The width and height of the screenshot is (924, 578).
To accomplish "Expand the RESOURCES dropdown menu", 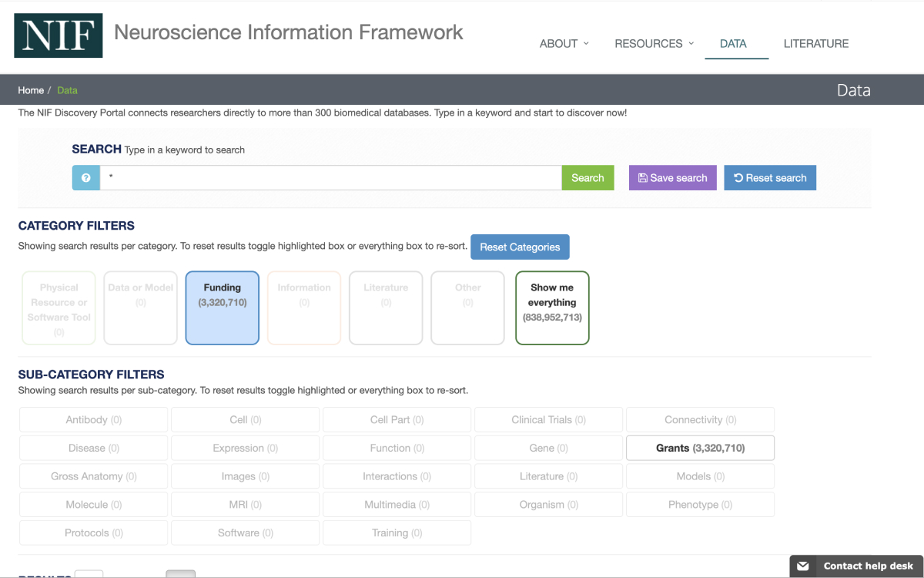I will click(x=654, y=44).
